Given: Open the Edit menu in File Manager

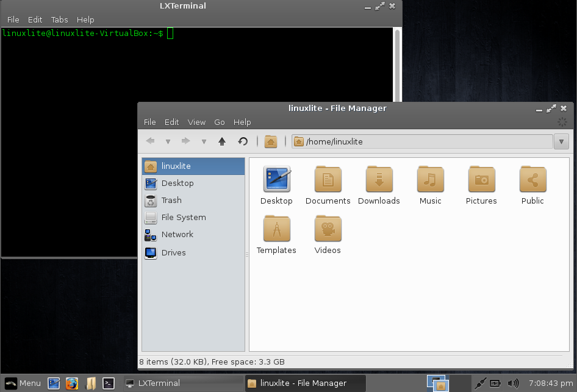Looking at the screenshot, I should coord(172,122).
